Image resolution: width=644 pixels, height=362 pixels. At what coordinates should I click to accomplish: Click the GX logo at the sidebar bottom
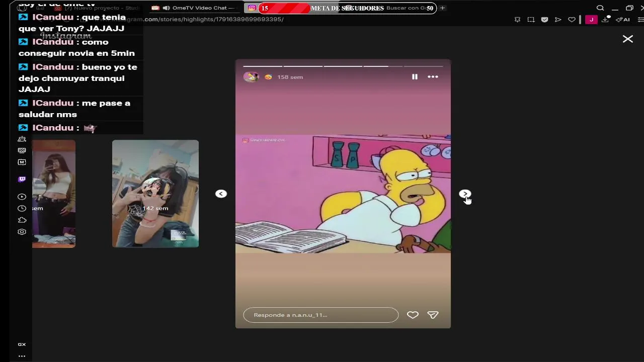(22, 344)
